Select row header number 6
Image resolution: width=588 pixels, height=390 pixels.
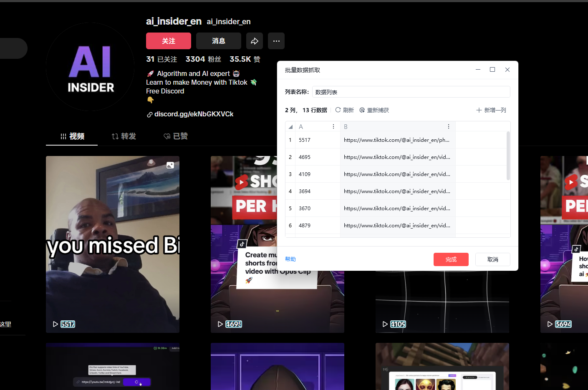(290, 226)
